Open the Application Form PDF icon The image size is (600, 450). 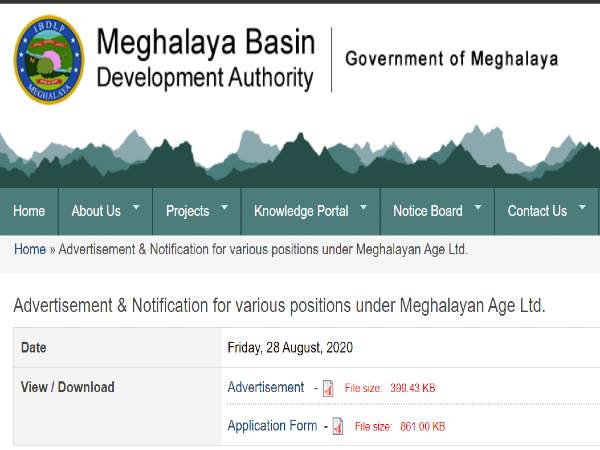[x=338, y=427]
